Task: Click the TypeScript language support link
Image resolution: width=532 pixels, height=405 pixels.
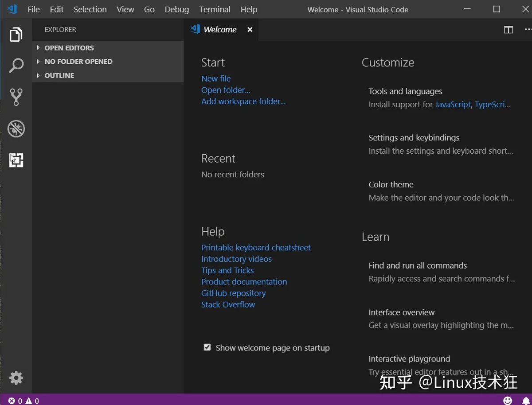Action: [x=493, y=105]
